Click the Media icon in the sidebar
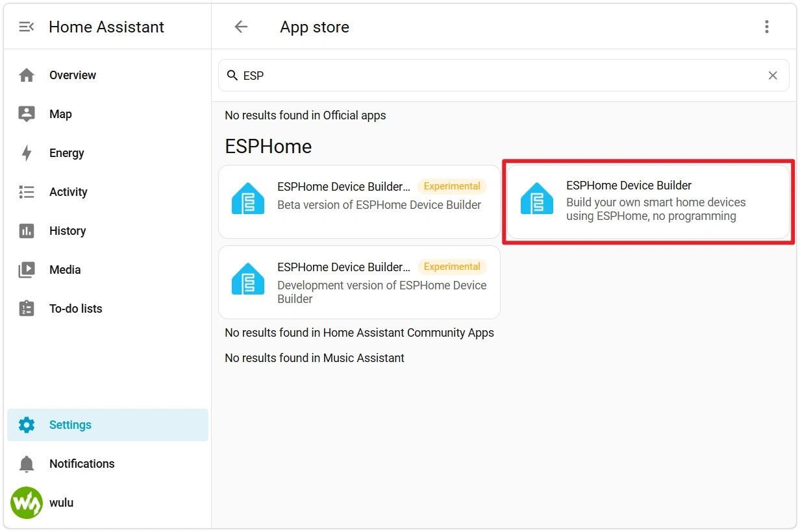800x532 pixels. (27, 270)
